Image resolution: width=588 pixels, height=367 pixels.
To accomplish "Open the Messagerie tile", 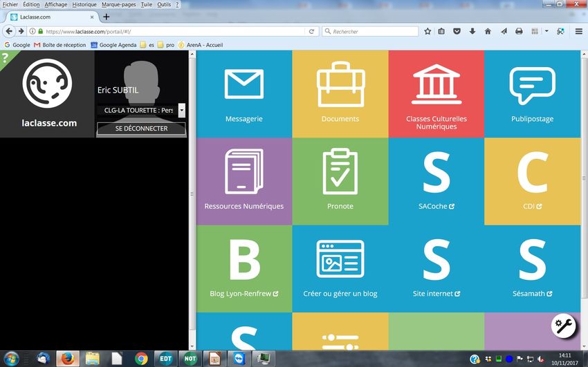I will coord(244,94).
